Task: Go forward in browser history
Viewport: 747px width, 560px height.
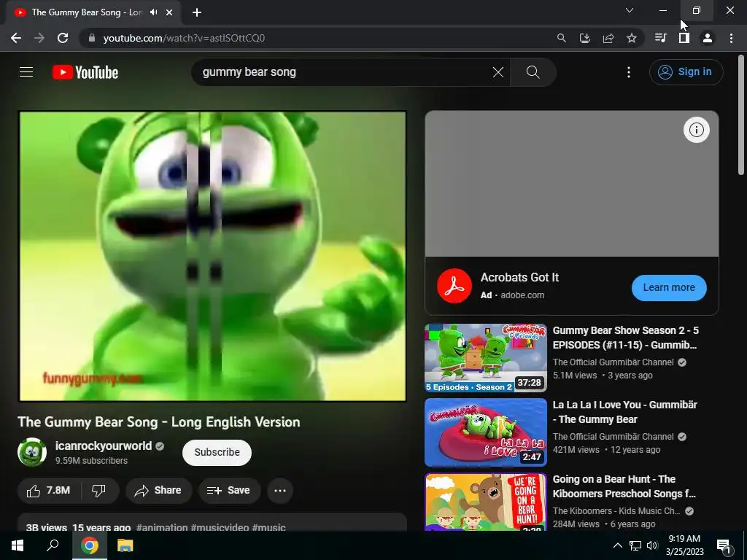Action: pos(39,38)
